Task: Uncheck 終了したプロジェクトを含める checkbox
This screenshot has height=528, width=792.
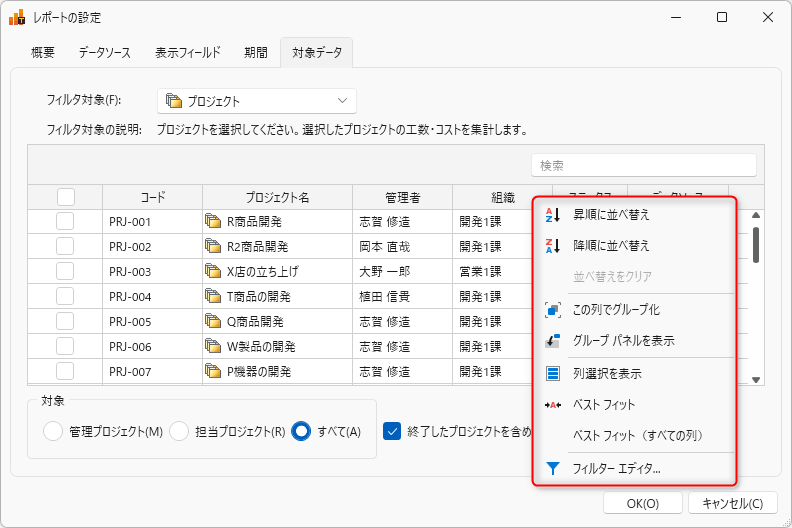Action: click(393, 431)
